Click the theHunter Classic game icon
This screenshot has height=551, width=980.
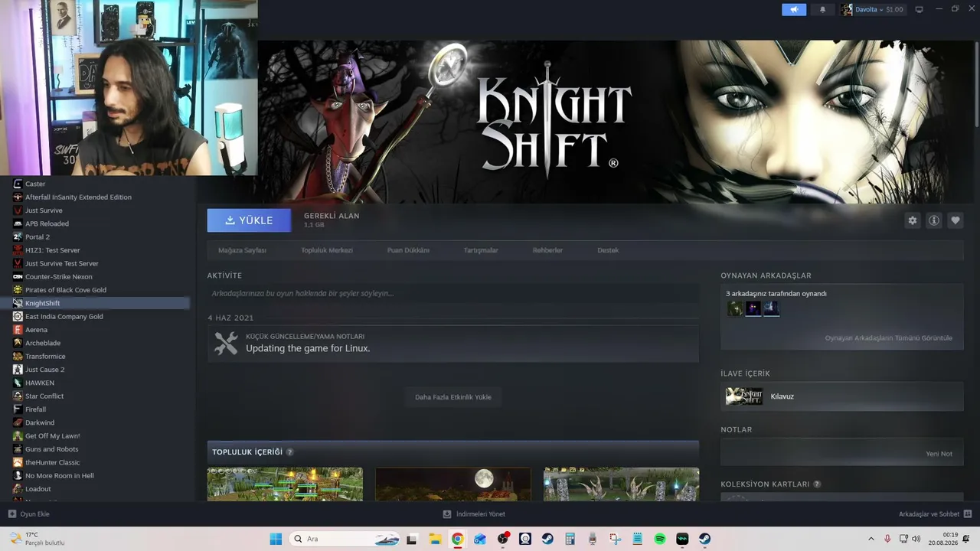[x=18, y=462]
